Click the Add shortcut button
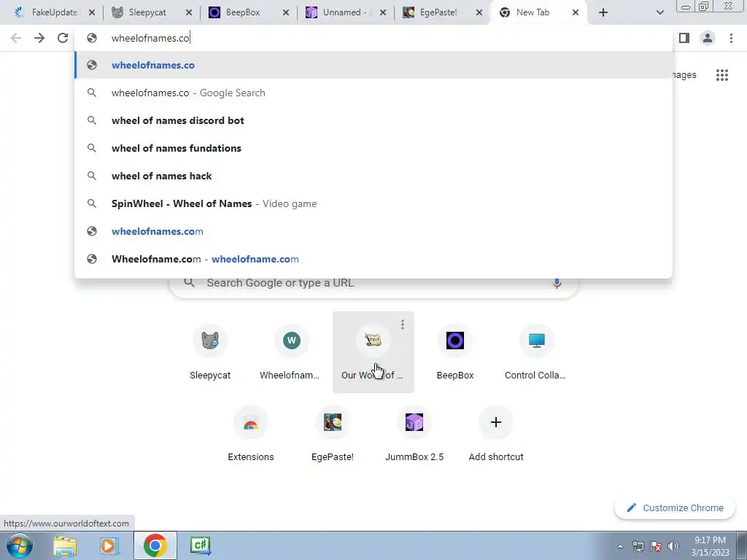The height and width of the screenshot is (560, 747). point(496,435)
